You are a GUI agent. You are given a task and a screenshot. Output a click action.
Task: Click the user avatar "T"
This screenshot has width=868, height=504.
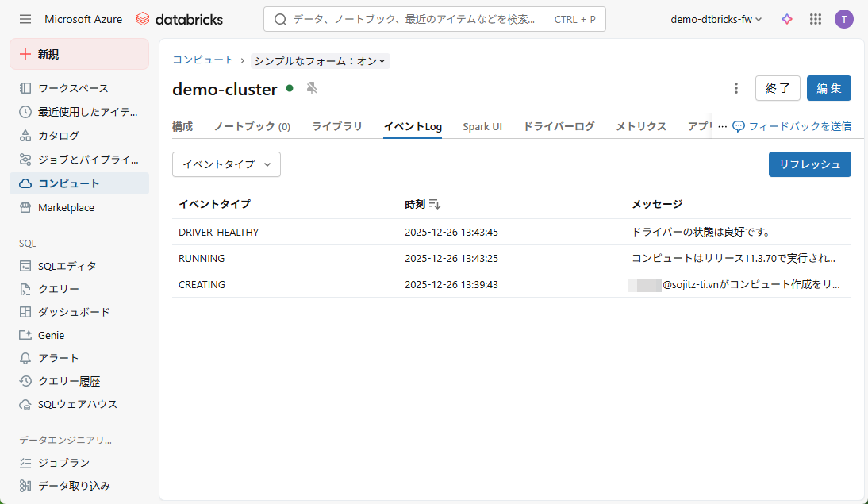[844, 19]
